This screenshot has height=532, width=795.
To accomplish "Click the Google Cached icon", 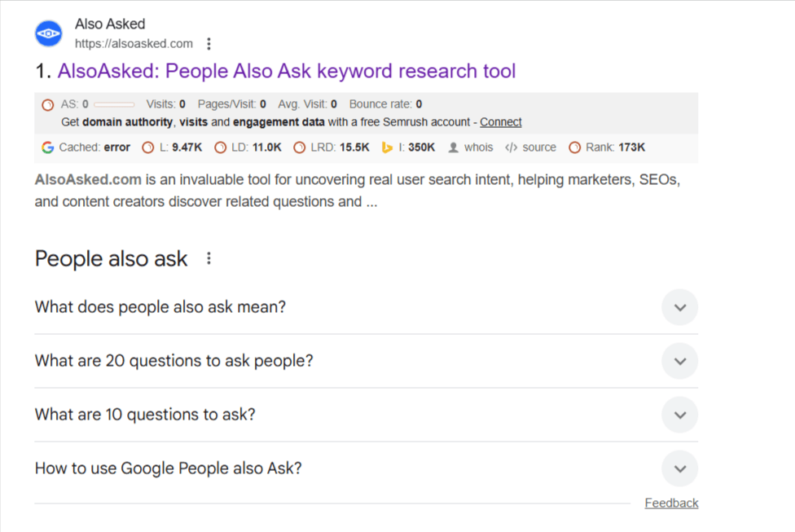I will (x=47, y=147).
